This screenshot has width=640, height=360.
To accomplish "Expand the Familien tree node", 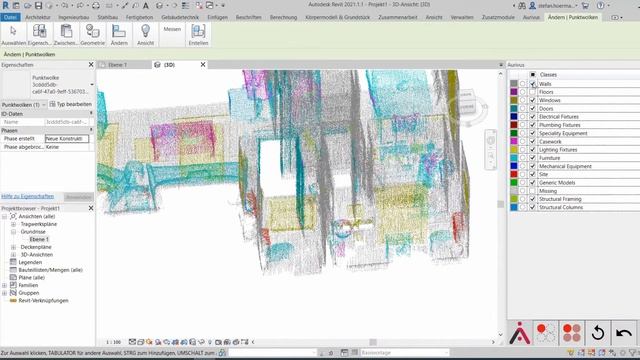I will pos(4,285).
